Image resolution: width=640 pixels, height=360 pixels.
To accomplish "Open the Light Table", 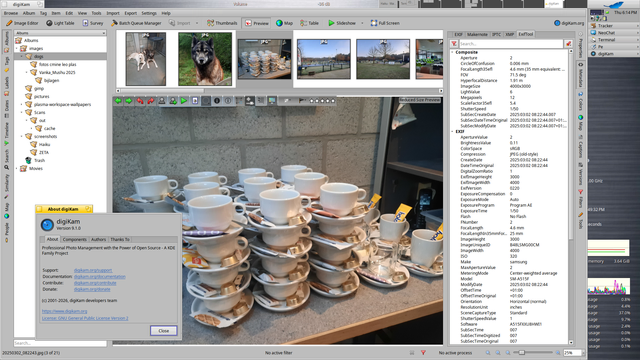I will tap(60, 23).
